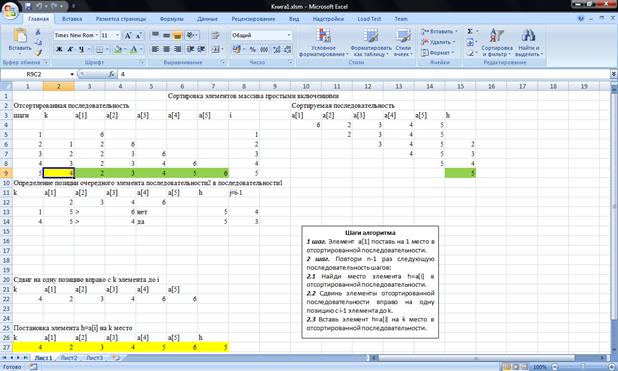This screenshot has height=371, width=618.
Task: Open the Стили ячеек gallery
Action: tap(403, 43)
